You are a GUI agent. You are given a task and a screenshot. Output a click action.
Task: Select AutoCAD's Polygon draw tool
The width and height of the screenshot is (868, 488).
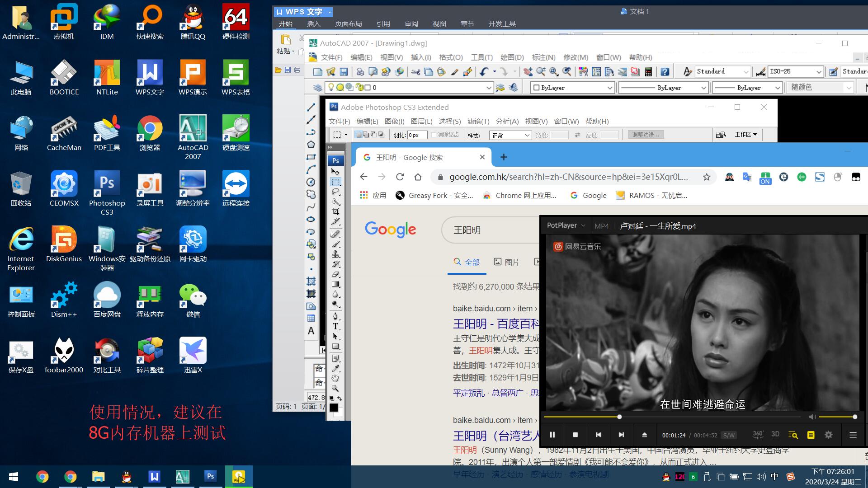coord(311,145)
